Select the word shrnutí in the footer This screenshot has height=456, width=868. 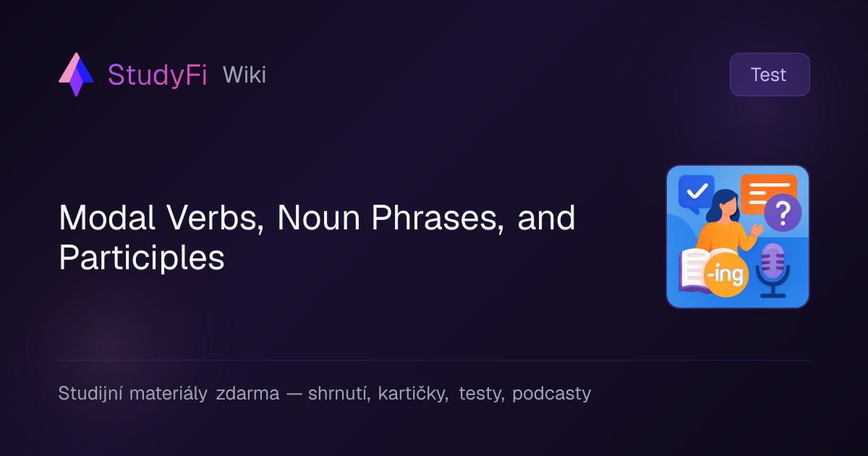pos(339,394)
